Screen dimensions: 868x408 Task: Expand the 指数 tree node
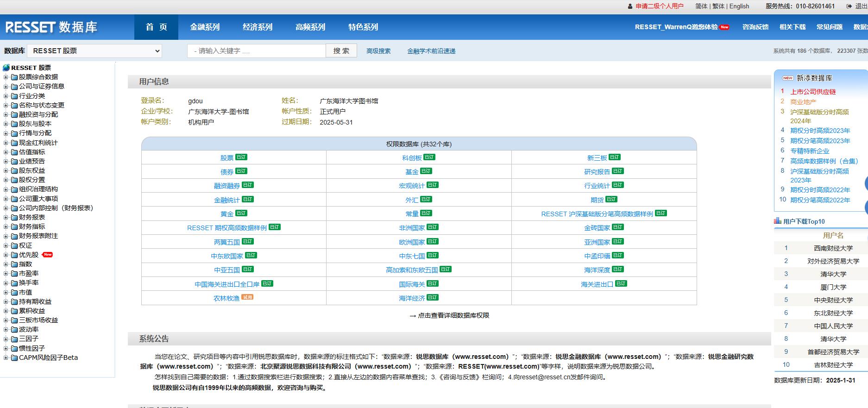(x=6, y=264)
